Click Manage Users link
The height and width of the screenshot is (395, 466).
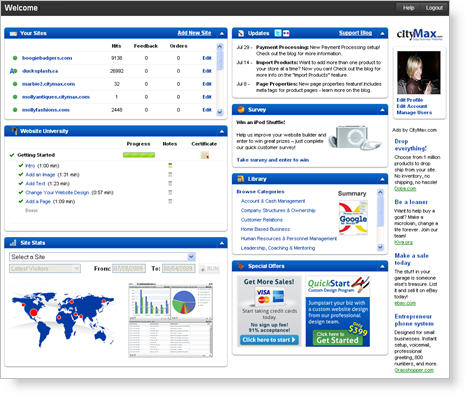414,112
